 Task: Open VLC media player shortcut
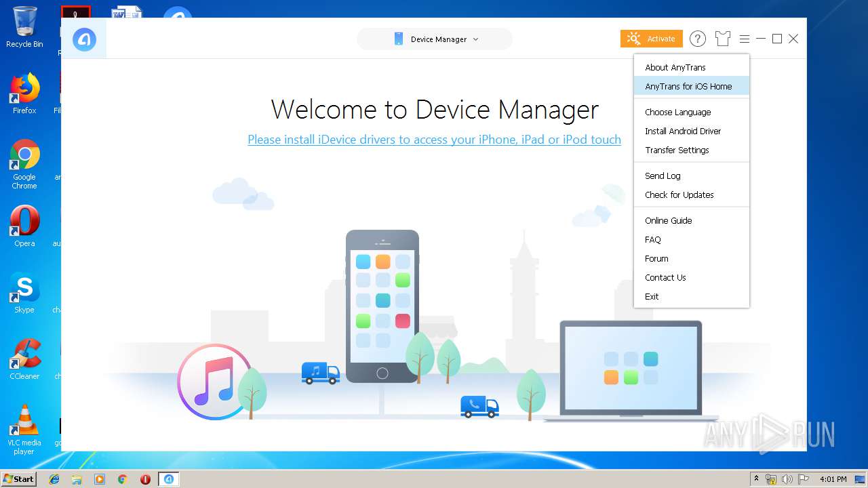24,430
